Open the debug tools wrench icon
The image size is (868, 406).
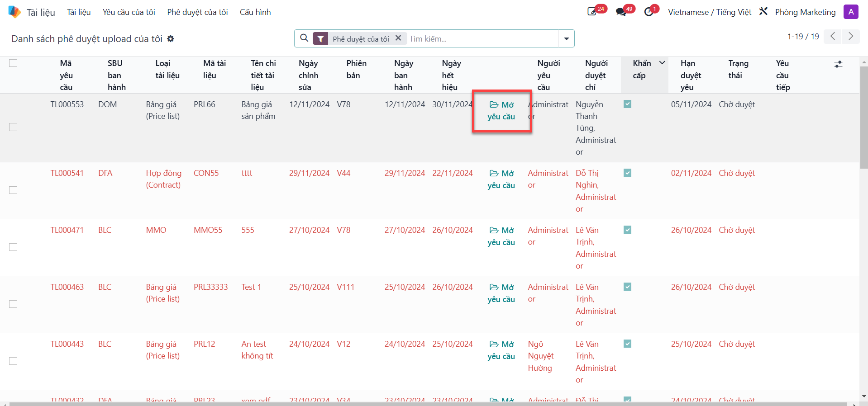pos(763,12)
